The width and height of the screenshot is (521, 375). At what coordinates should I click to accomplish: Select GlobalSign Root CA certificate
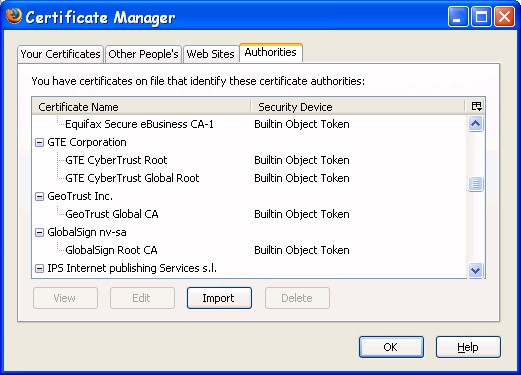tap(111, 250)
